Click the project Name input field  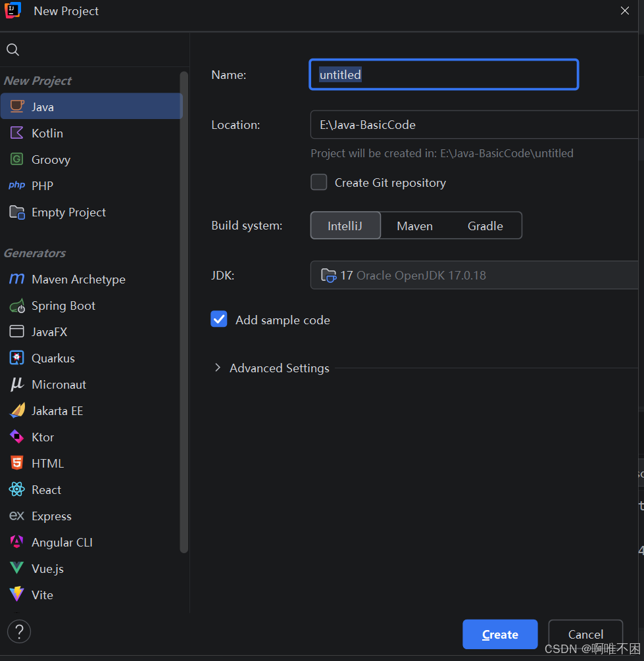(x=443, y=74)
